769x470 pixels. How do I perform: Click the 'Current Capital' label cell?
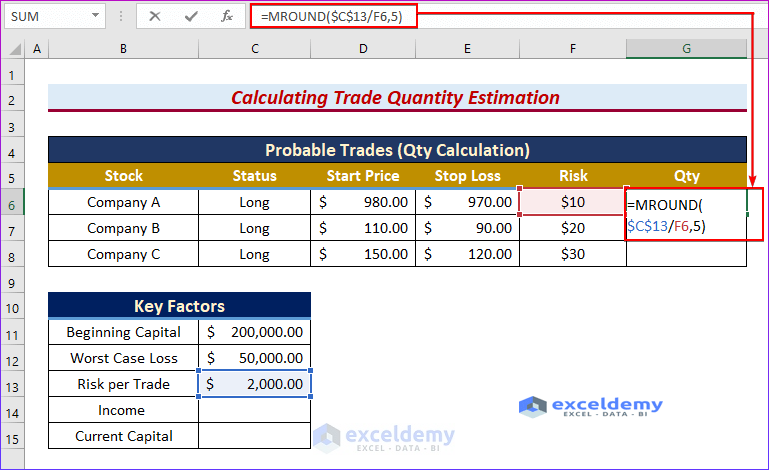(x=124, y=436)
